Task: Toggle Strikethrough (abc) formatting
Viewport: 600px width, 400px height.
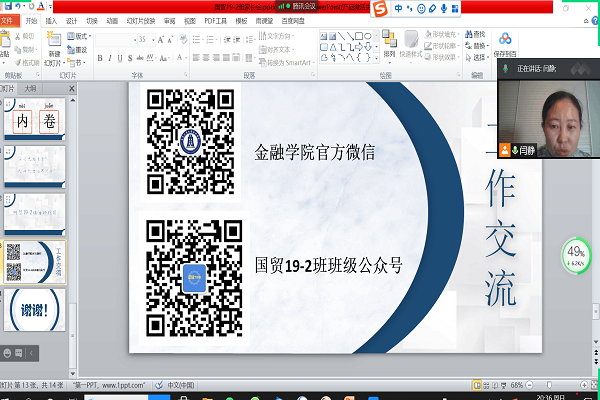Action: coord(140,58)
